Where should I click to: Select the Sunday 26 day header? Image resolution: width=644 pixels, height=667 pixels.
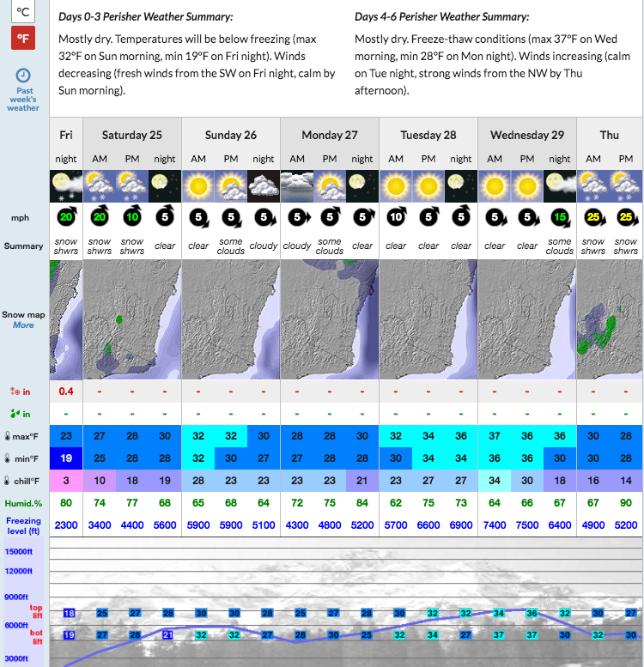click(230, 136)
